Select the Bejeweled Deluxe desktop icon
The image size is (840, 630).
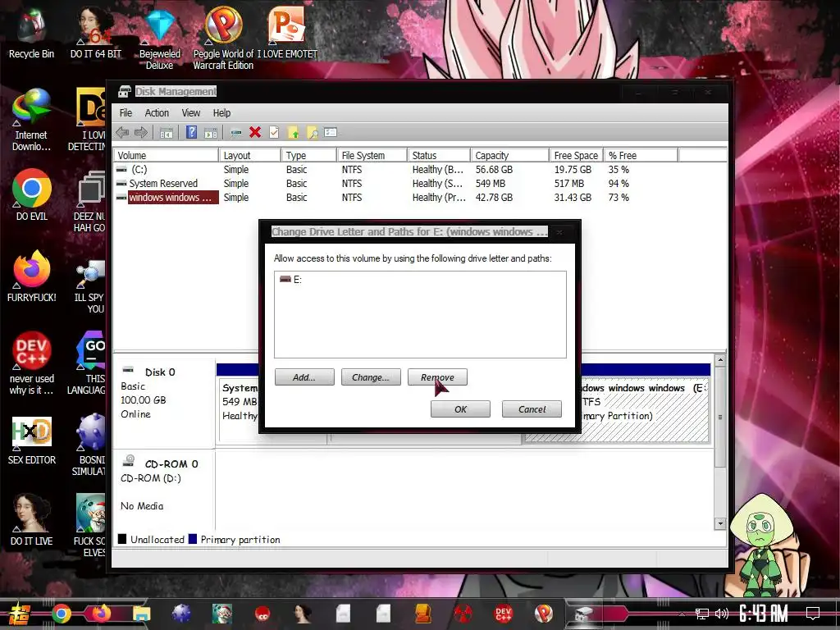coord(160,39)
